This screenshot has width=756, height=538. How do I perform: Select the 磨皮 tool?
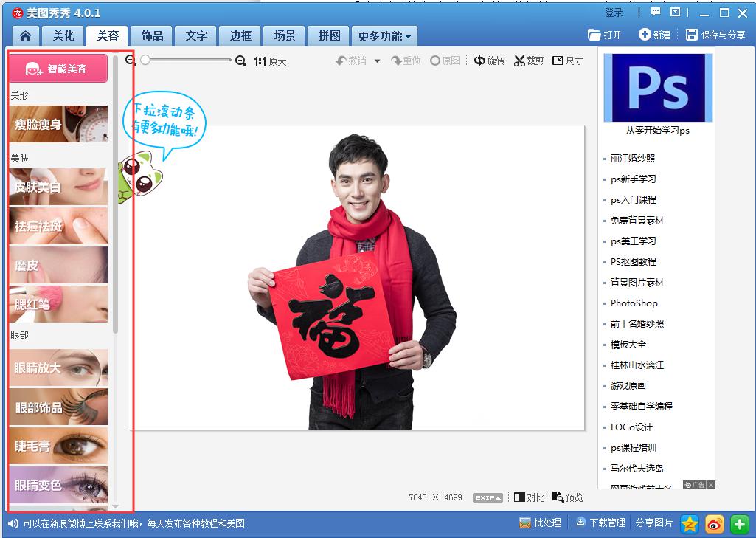click(58, 265)
